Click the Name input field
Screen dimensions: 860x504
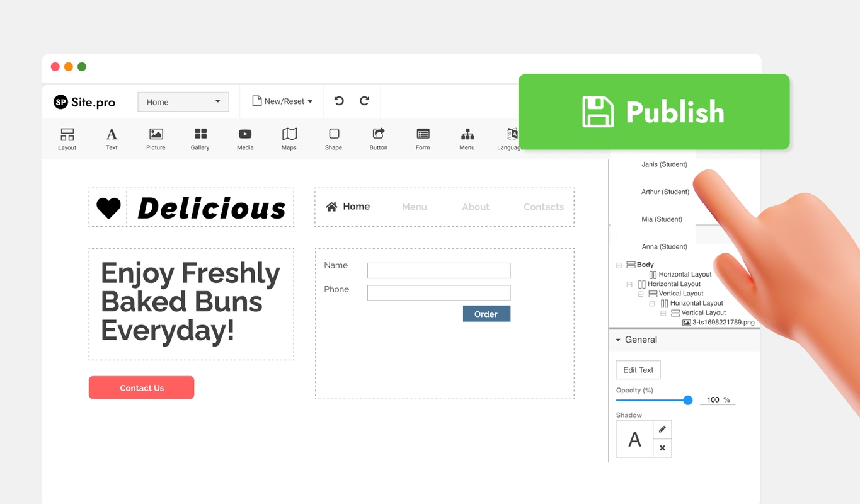(x=439, y=271)
